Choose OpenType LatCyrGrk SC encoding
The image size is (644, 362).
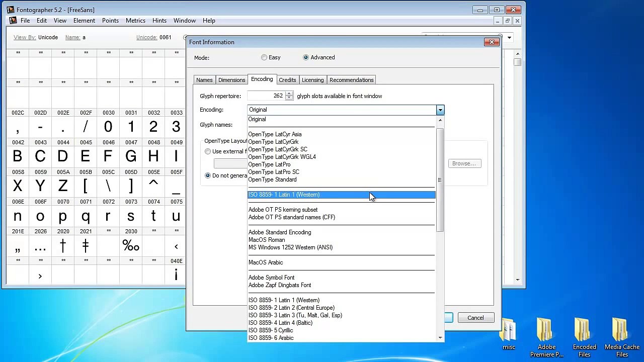341,149
